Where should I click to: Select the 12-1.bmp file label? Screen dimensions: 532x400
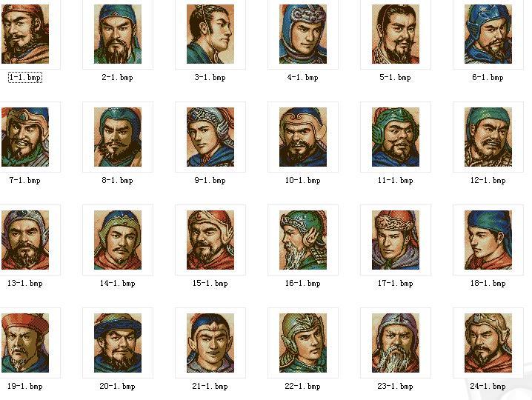click(x=488, y=180)
